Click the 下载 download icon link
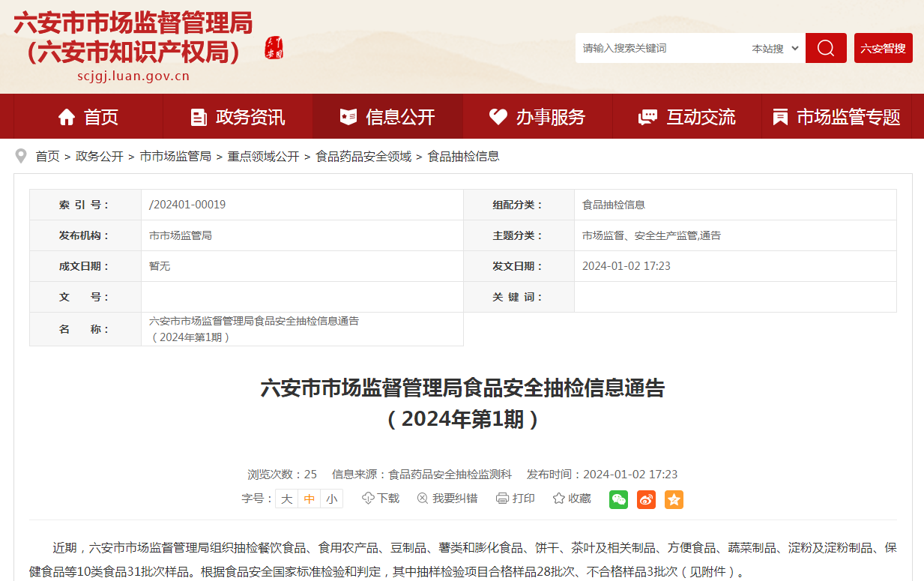This screenshot has width=924, height=581. pyautogui.click(x=381, y=499)
